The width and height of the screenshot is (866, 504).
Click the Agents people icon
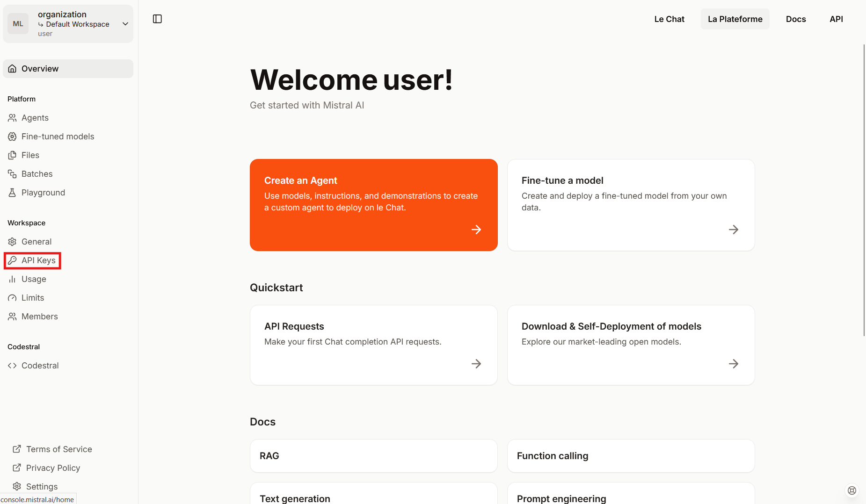pyautogui.click(x=12, y=118)
